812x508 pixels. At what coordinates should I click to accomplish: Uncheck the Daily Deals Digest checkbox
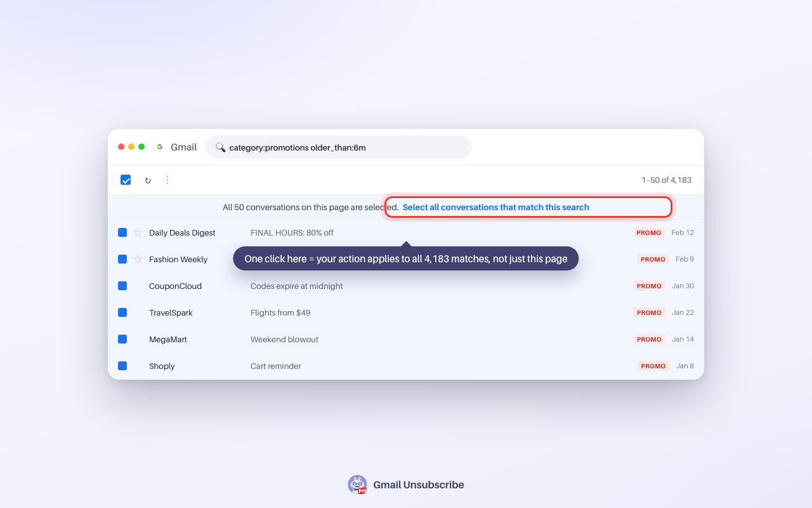click(122, 232)
